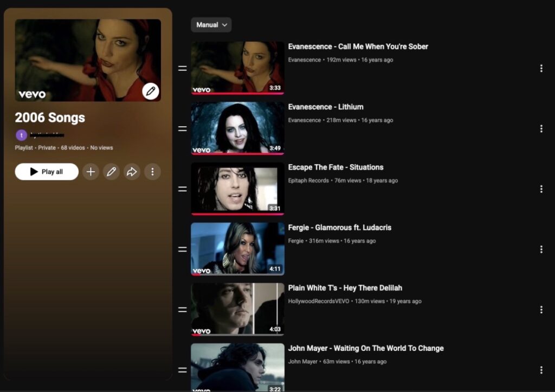Click the large playlist cover thumbnail
The height and width of the screenshot is (392, 555).
88,60
